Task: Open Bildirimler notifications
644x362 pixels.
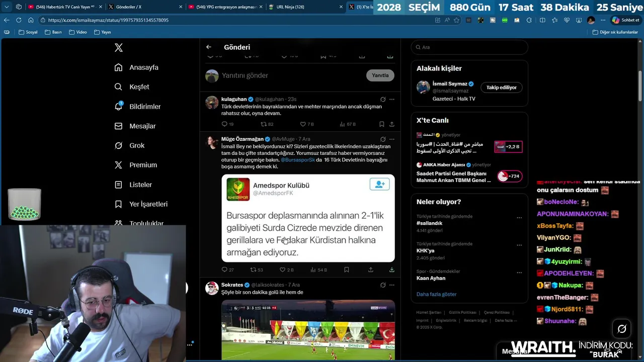Action: 137,107
